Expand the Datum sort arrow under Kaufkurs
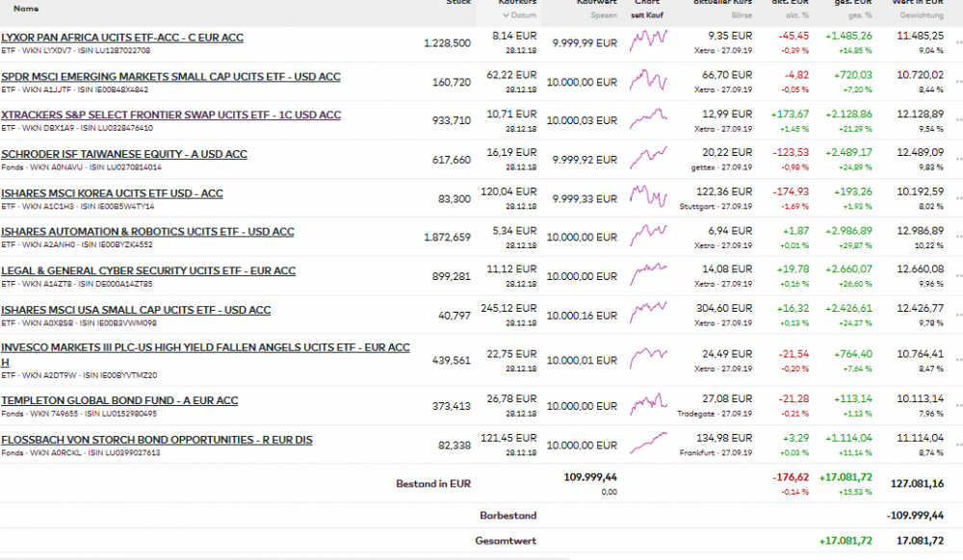Screen dimensions: 963x560 coord(505,15)
